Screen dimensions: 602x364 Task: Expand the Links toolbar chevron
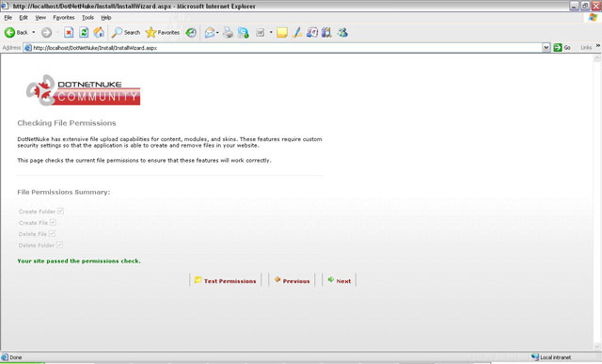598,46
